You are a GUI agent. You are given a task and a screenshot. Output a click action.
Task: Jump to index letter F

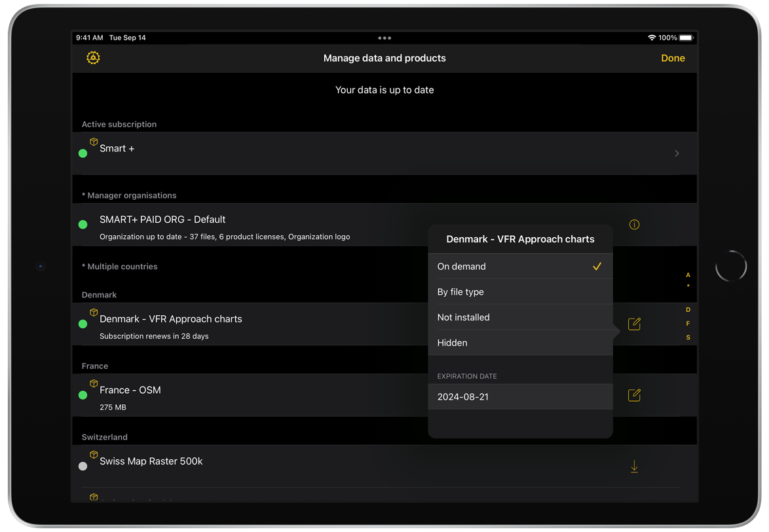click(x=688, y=324)
